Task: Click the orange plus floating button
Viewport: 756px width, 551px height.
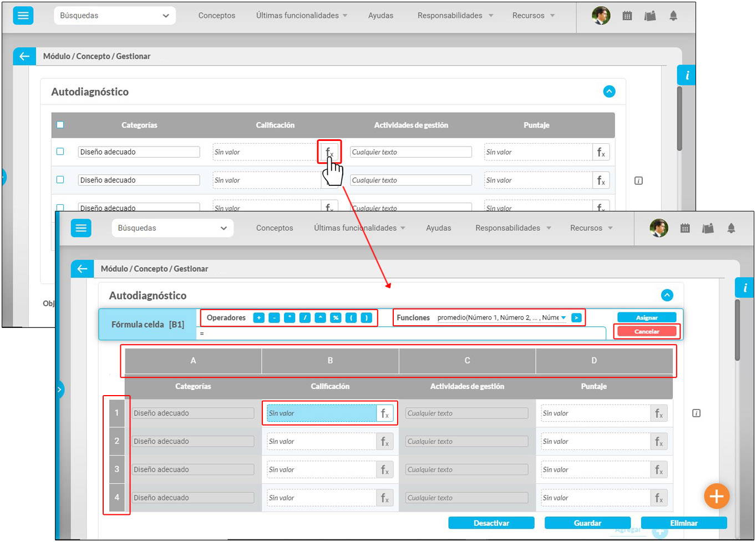Action: 716,496
